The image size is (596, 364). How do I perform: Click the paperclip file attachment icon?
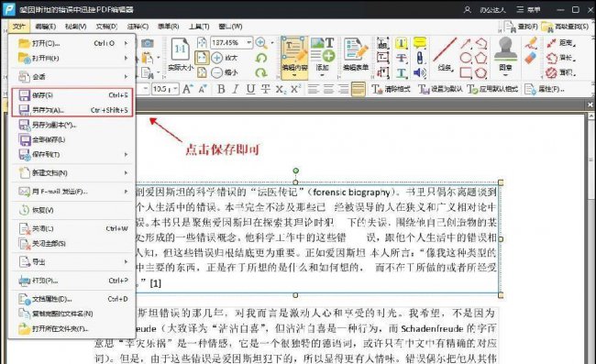420,58
